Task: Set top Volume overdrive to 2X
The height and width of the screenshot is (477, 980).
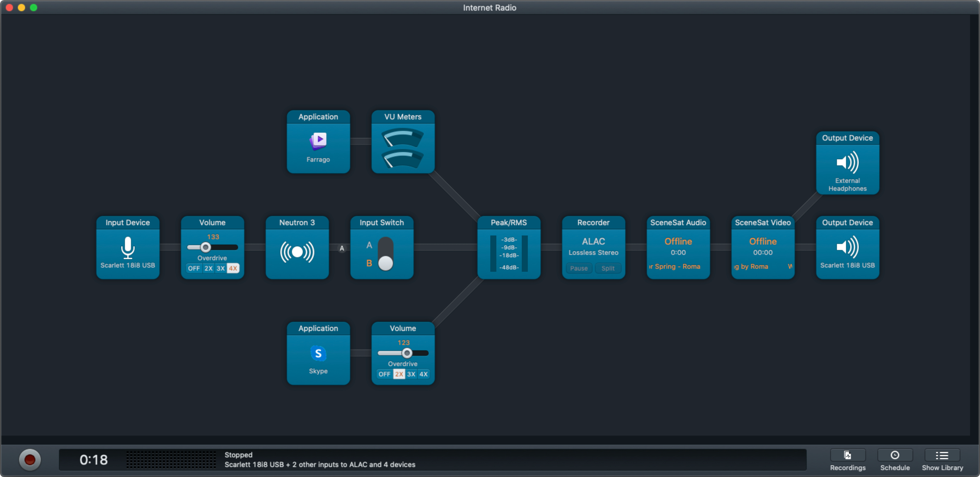Action: 208,268
